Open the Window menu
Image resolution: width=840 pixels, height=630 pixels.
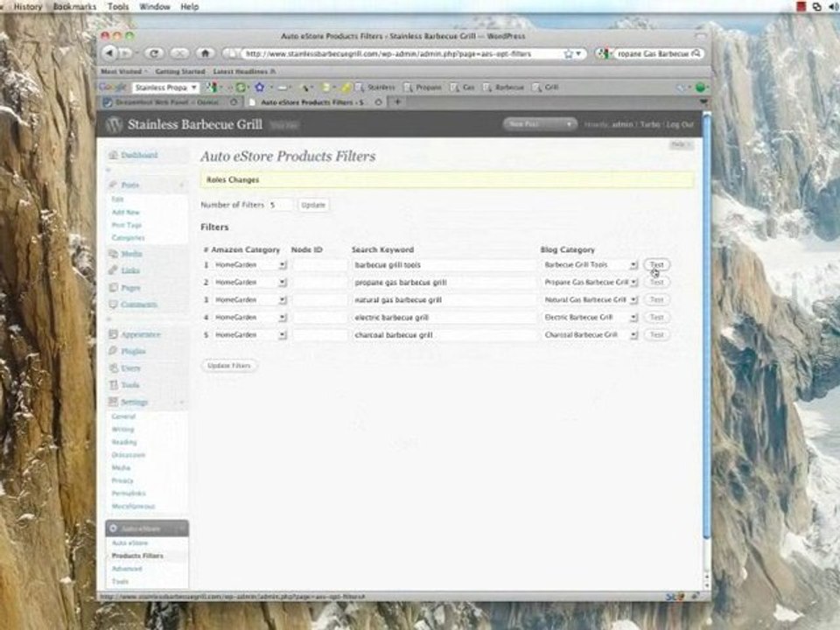pyautogui.click(x=154, y=6)
